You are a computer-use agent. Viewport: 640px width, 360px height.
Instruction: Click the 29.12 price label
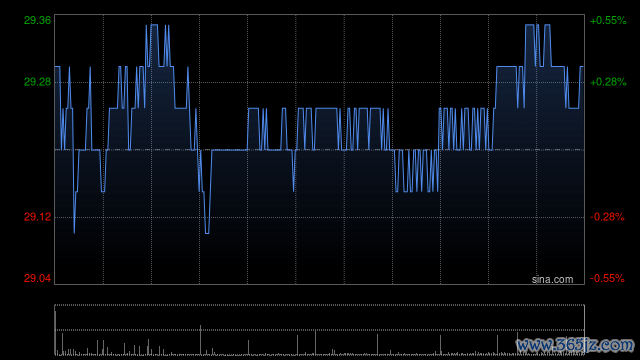[x=38, y=217]
